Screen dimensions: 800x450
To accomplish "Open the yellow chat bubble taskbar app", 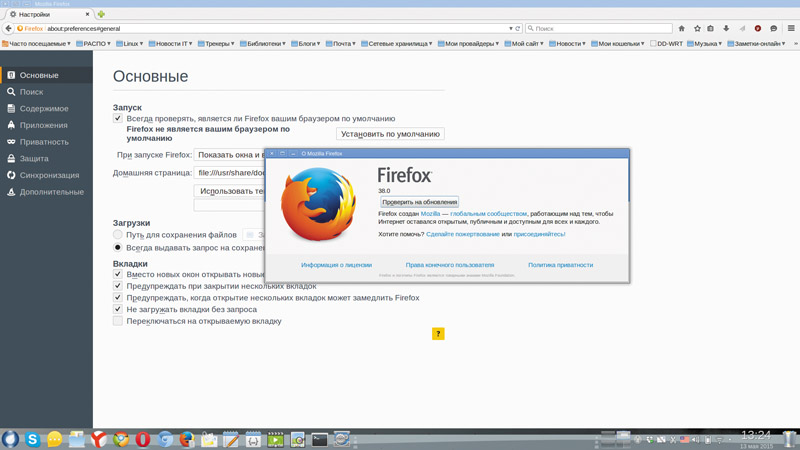I will 55,439.
